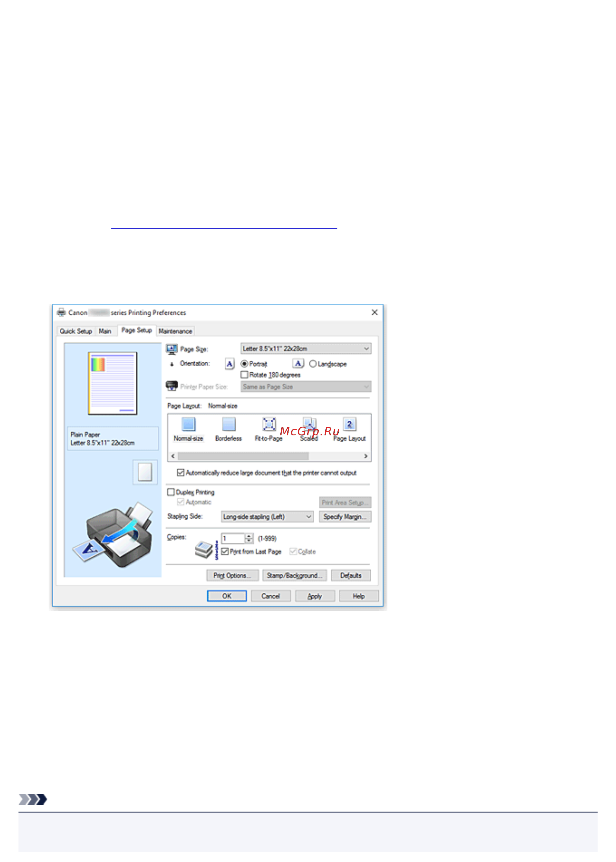616x862 pixels.
Task: Click the Note chevrons icon
Action: pos(33,800)
